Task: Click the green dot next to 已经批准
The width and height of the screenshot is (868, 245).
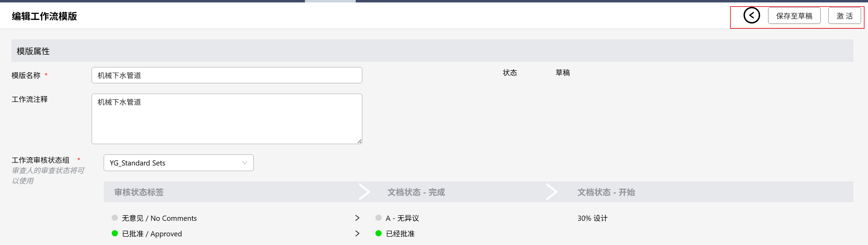Action: (x=379, y=233)
